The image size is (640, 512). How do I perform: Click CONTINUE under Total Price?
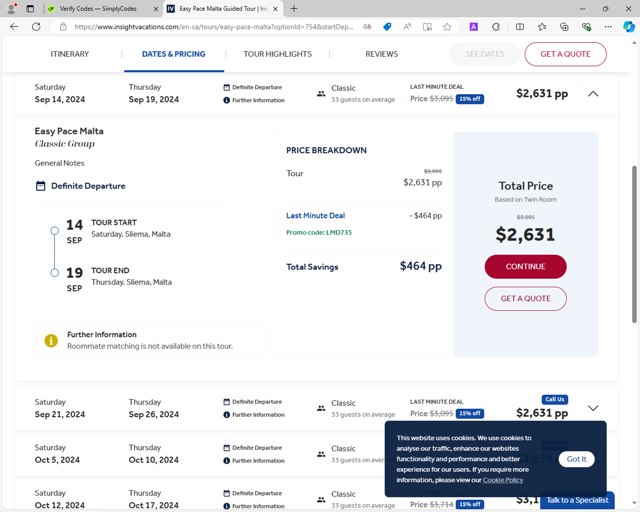pyautogui.click(x=525, y=267)
